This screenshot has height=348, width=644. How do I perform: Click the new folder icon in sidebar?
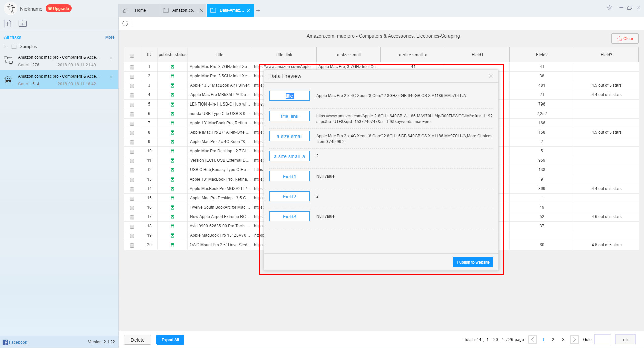23,23
